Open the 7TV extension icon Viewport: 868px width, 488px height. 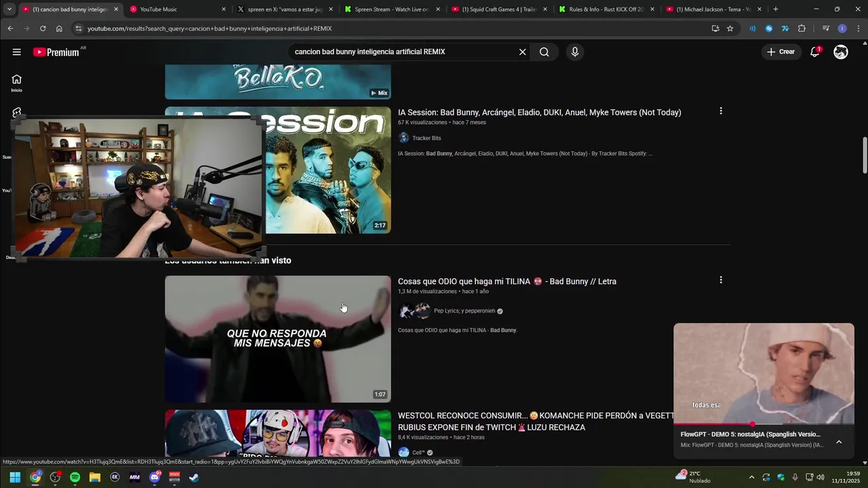tap(785, 28)
